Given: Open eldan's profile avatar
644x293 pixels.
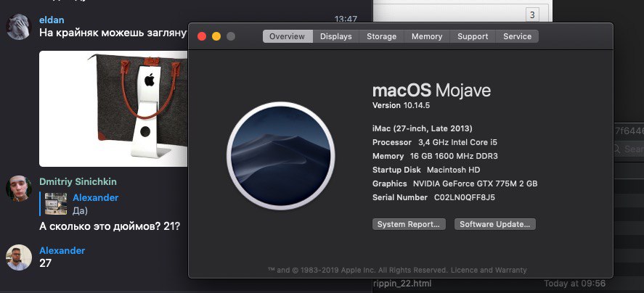Looking at the screenshot, I should coord(19,27).
